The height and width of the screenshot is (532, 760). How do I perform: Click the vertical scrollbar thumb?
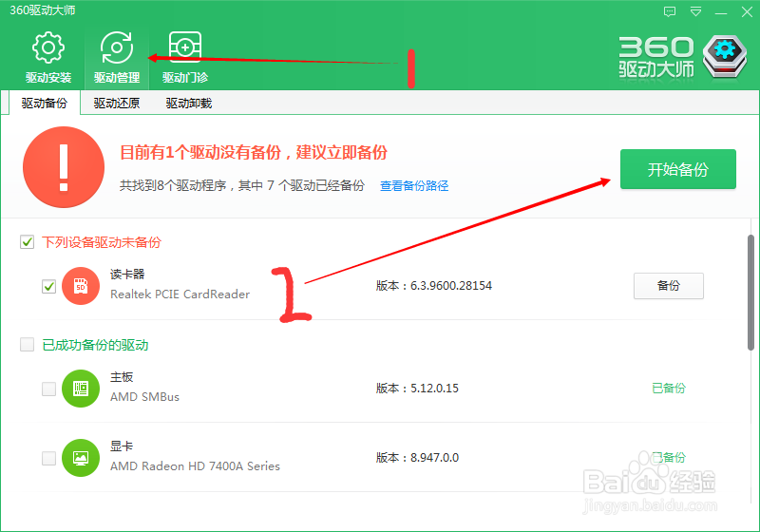point(750,293)
